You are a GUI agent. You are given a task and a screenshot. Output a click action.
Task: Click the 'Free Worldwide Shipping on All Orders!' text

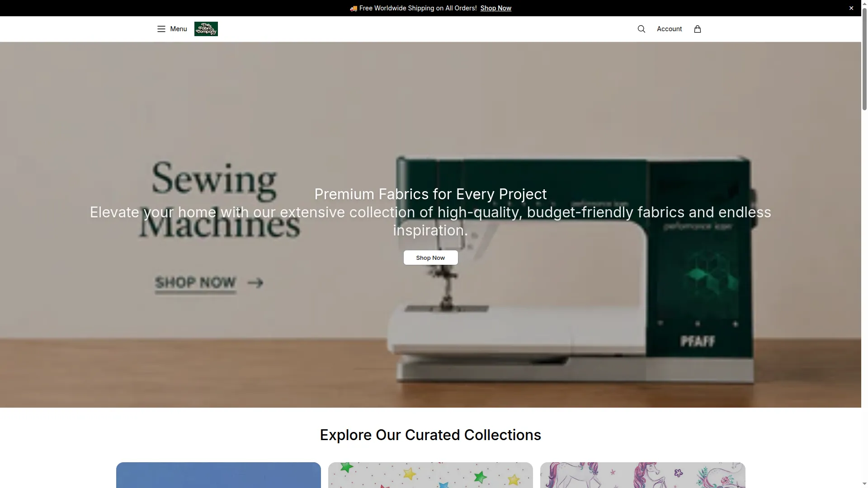(418, 8)
